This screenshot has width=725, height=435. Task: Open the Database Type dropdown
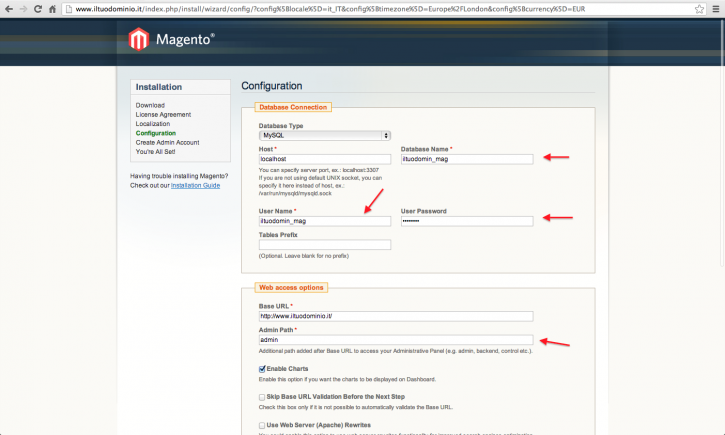[x=325, y=135]
